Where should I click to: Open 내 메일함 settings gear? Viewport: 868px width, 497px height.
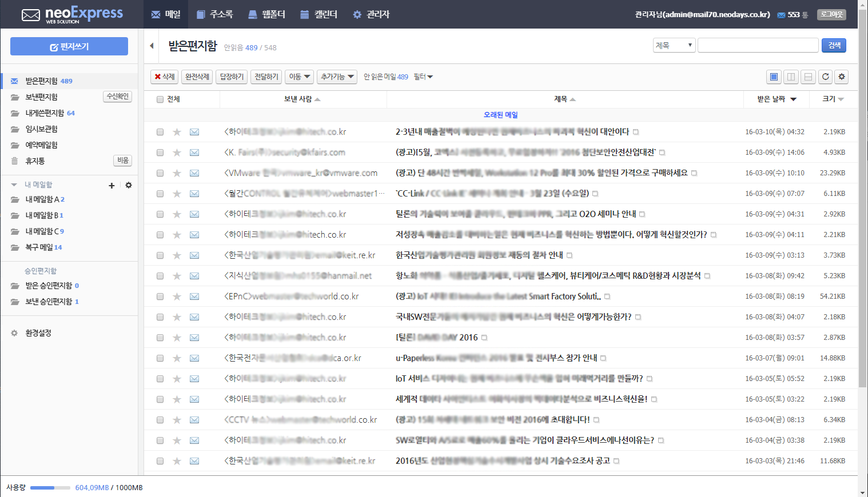pos(129,185)
